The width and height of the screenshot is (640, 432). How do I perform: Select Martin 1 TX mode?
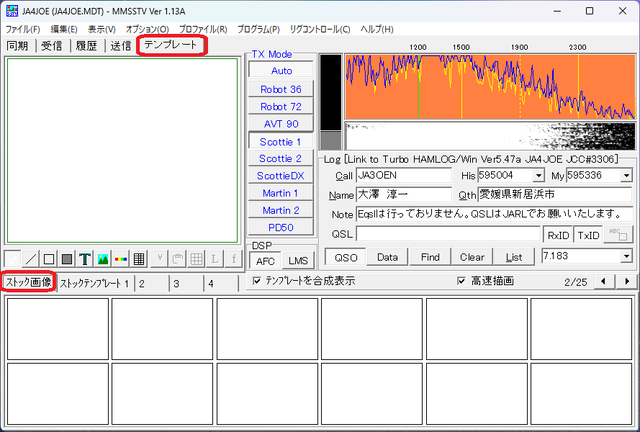click(281, 193)
